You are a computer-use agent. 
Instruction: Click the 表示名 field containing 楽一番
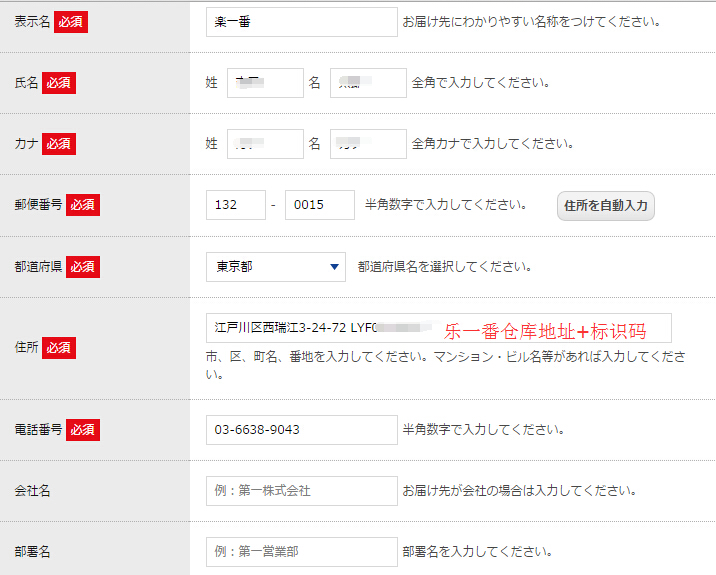(301, 22)
